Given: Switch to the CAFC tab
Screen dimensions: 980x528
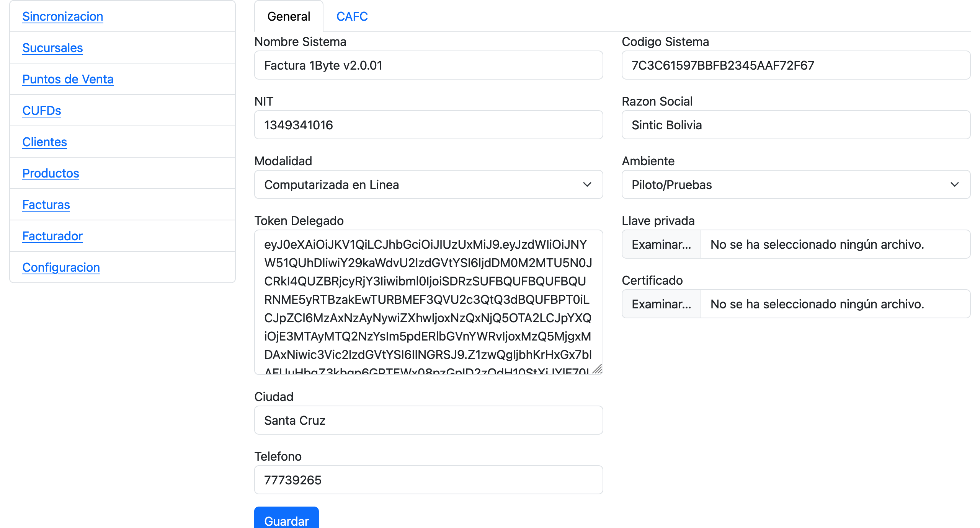Looking at the screenshot, I should tap(352, 16).
